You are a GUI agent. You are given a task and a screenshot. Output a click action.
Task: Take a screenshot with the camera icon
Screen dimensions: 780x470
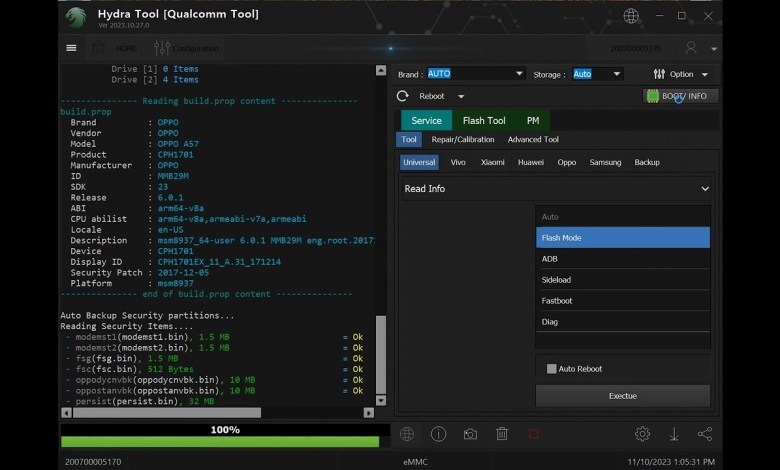470,434
